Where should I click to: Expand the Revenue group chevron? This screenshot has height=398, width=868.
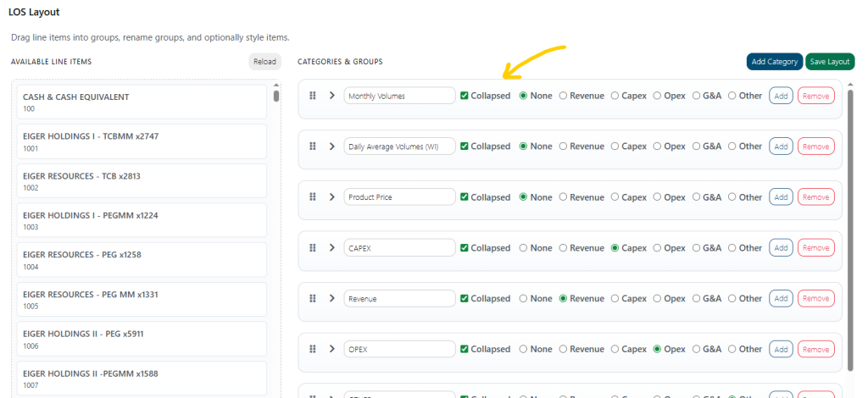331,299
